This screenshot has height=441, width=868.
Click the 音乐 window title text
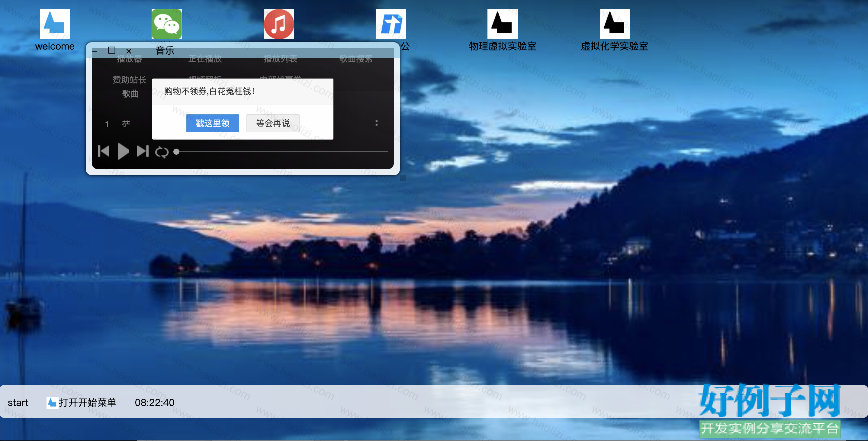click(165, 50)
